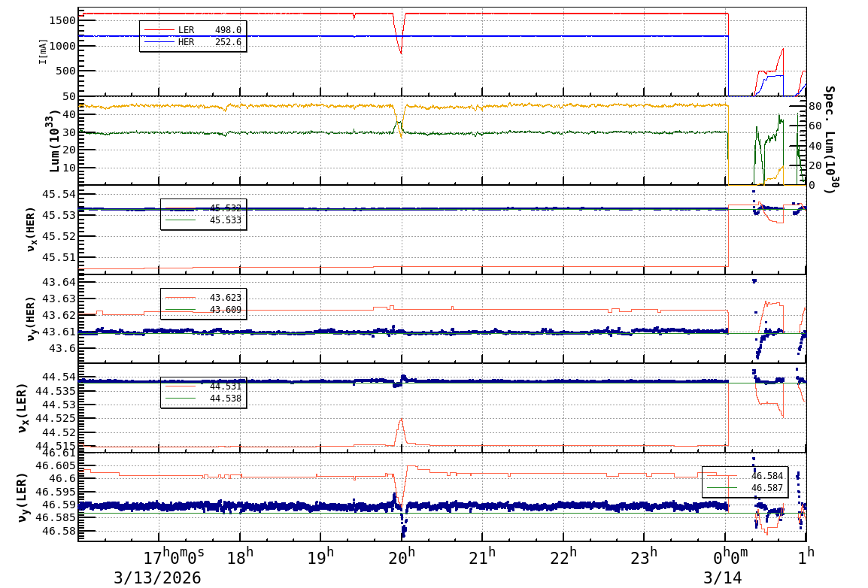Screen dimensions: 868x588
Task: Click the 45.532 legend value
Action: [226, 208]
